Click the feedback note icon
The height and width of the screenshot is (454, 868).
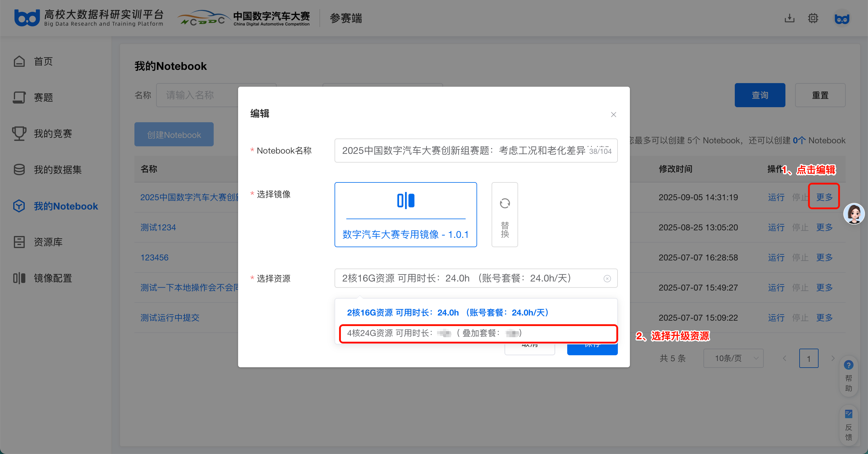coord(848,414)
